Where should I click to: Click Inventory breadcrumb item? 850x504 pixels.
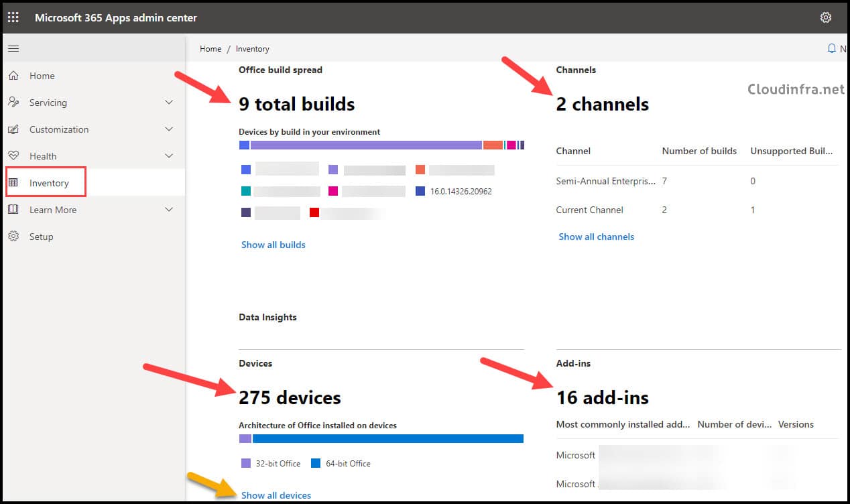click(253, 49)
